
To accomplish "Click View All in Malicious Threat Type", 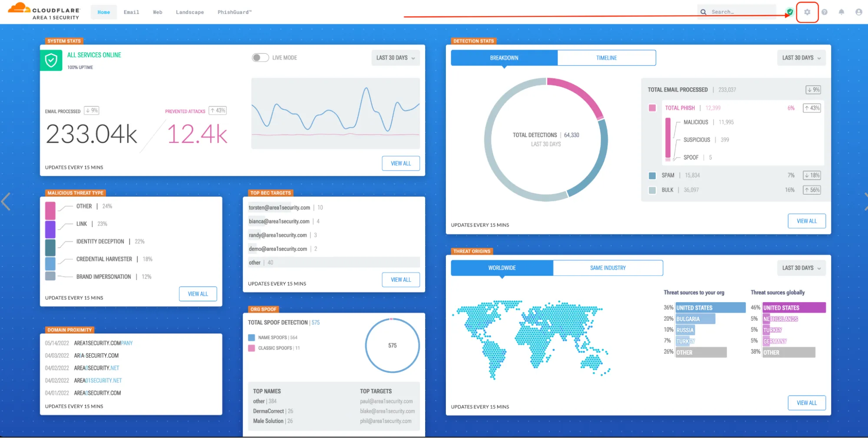I will click(198, 294).
